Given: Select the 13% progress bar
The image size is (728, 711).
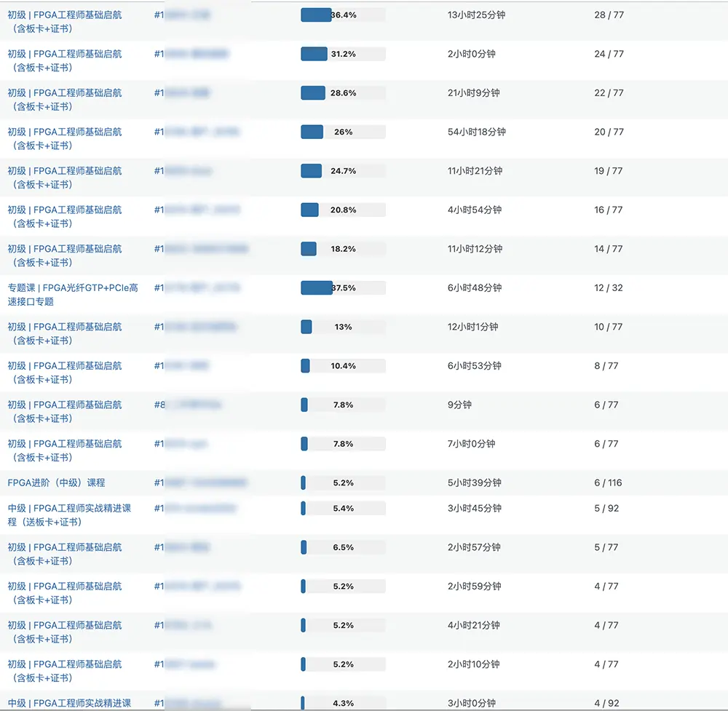Looking at the screenshot, I should coord(343,327).
